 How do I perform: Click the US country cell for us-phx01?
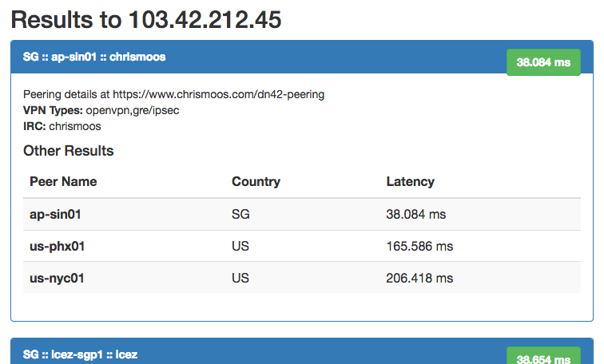coord(240,246)
